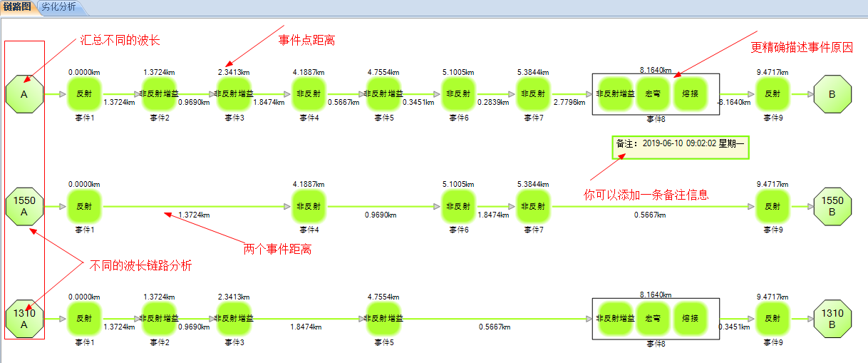868x363 pixels.
Task: Select the 1550 B endpoint octagon
Action: pyautogui.click(x=832, y=207)
